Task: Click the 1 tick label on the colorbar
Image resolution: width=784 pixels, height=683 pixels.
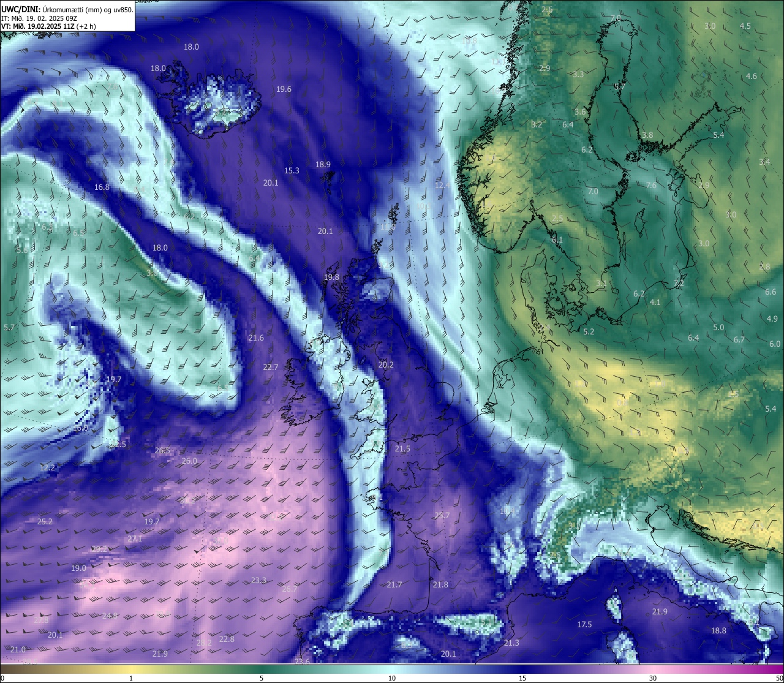Action: pyautogui.click(x=130, y=678)
